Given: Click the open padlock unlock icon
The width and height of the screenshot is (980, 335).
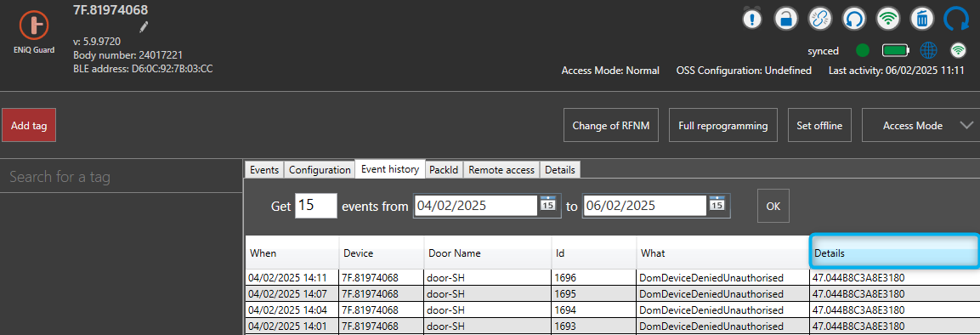Looking at the screenshot, I should tap(785, 18).
